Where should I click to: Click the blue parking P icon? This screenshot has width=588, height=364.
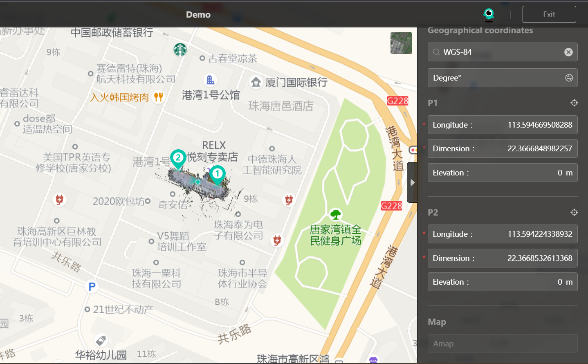click(x=92, y=287)
